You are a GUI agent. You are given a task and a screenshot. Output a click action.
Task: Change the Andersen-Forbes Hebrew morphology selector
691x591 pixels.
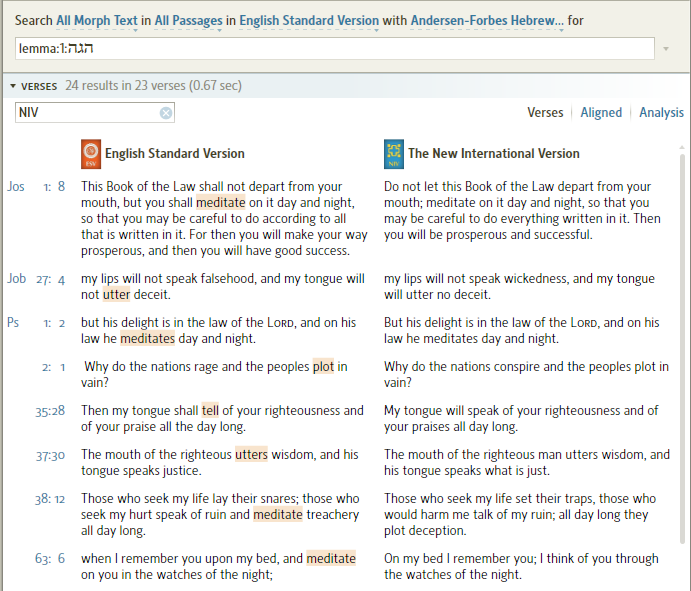click(487, 21)
